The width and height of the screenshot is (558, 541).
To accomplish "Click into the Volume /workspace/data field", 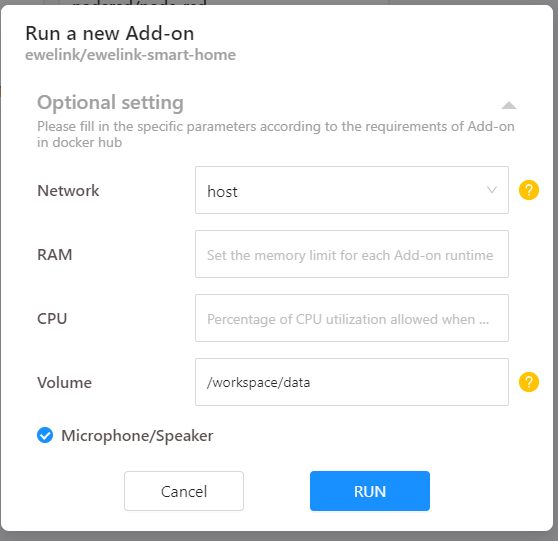I will coord(352,382).
